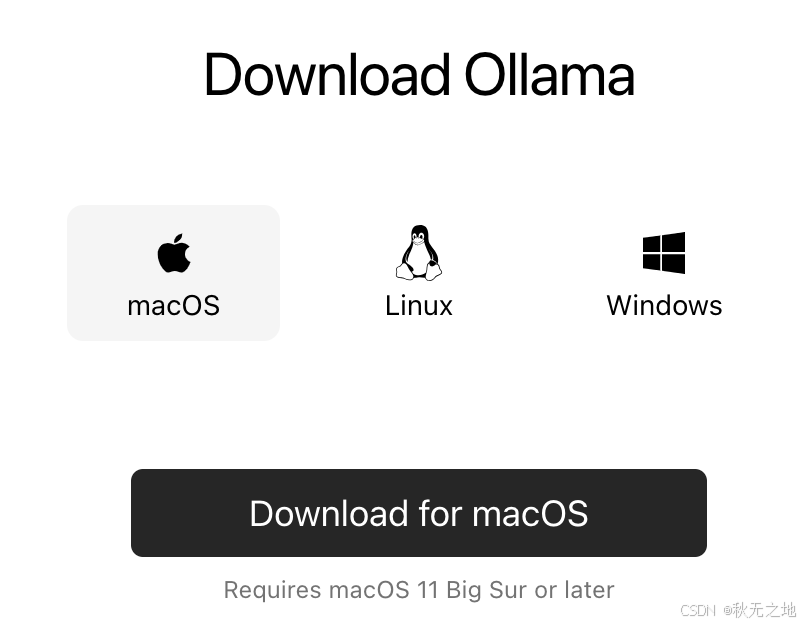Click the Download for macOS button
Image resolution: width=808 pixels, height=626 pixels.
tap(419, 513)
